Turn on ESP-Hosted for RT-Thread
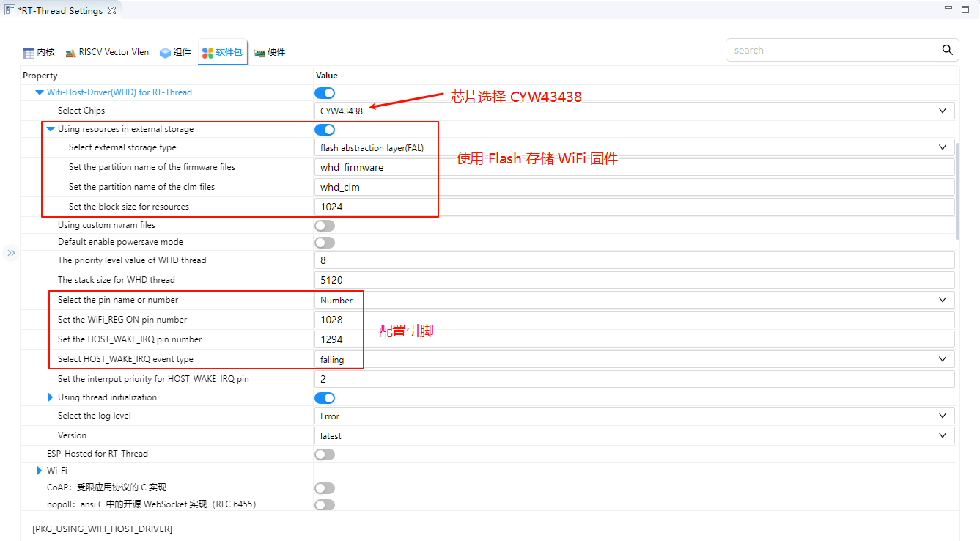Viewport: 980px width, 541px height. click(x=325, y=454)
